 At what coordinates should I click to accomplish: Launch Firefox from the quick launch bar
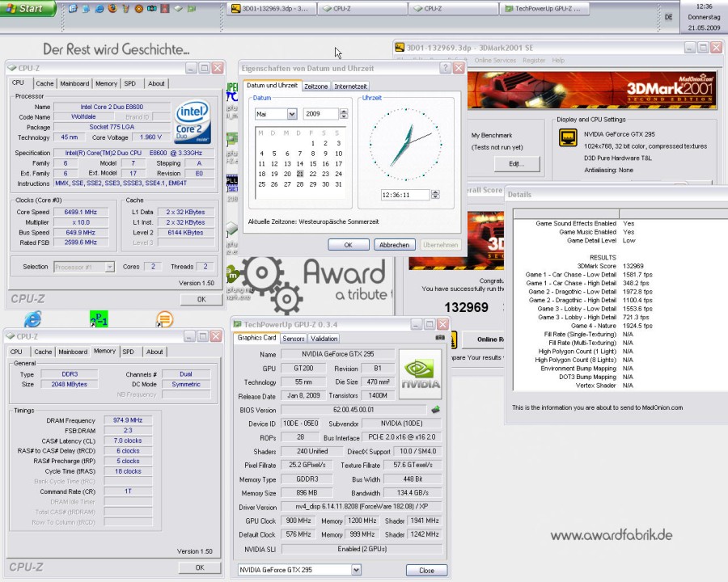pos(112,8)
